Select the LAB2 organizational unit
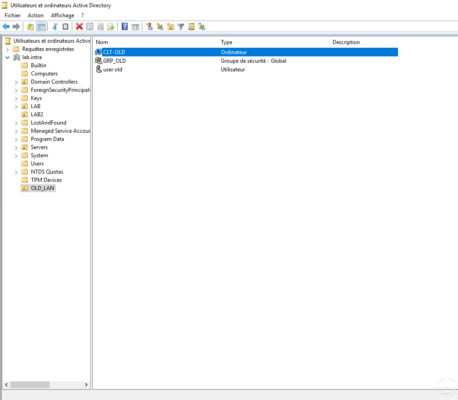 click(37, 114)
